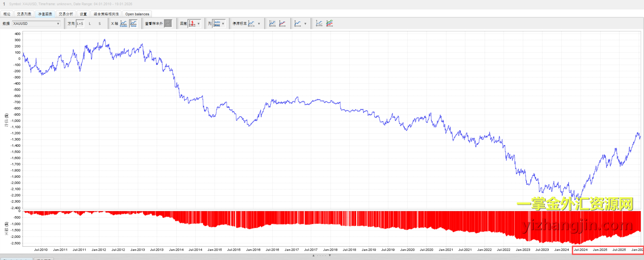Open the Open balances tab

pyautogui.click(x=137, y=14)
